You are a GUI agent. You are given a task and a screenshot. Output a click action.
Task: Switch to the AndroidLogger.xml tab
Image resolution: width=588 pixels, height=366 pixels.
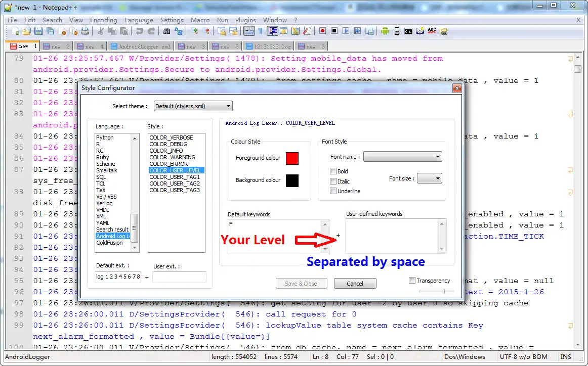(x=141, y=47)
